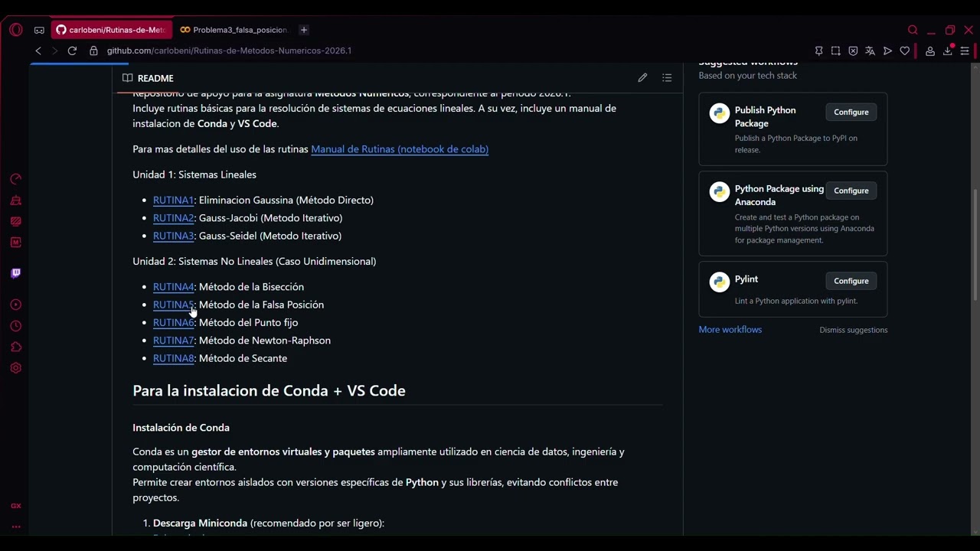Reload the page with the refresh icon
Screen dimensions: 980x551
(72, 51)
